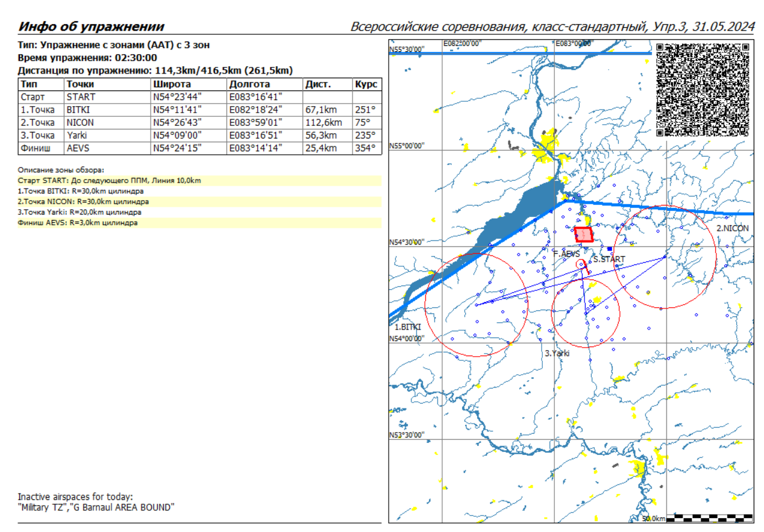Click the QR code on the map

coord(702,90)
